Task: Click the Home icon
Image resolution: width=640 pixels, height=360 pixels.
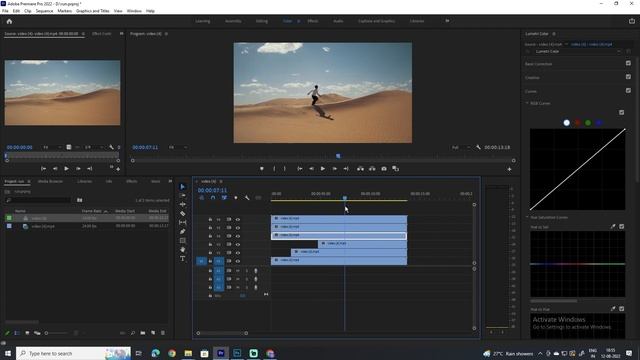Action: (9, 21)
